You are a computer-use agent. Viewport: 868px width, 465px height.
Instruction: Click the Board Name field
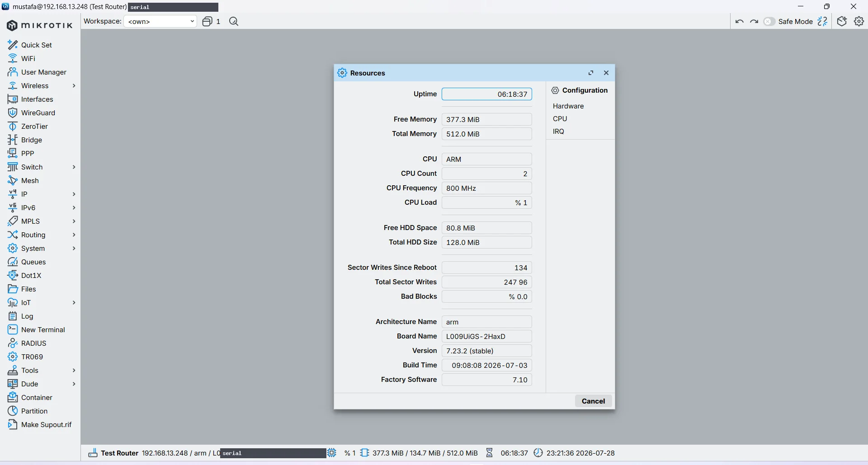click(x=487, y=336)
